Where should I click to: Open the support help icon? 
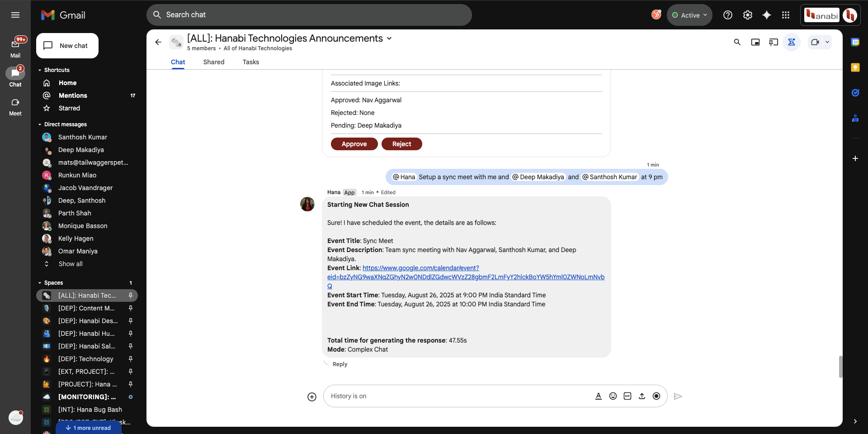728,15
